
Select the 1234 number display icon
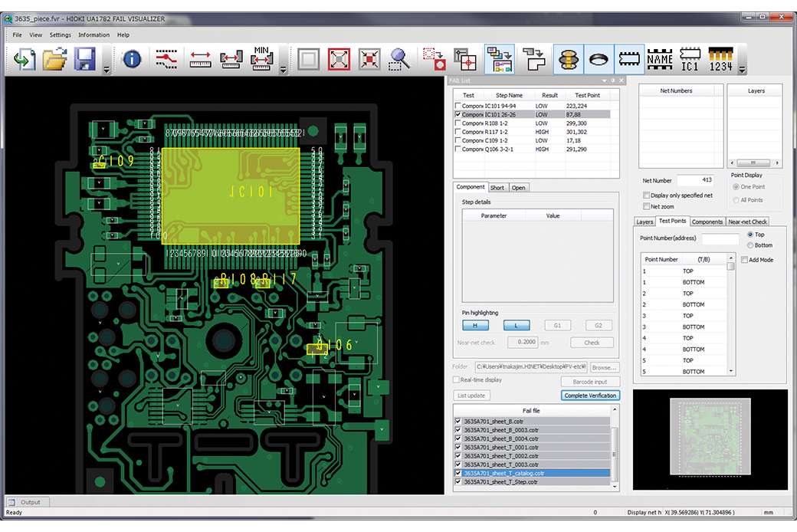pos(720,59)
